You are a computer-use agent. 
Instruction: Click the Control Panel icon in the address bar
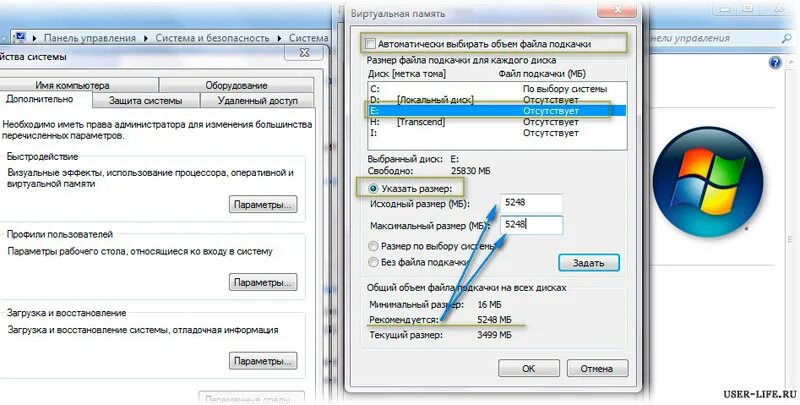[x=20, y=38]
